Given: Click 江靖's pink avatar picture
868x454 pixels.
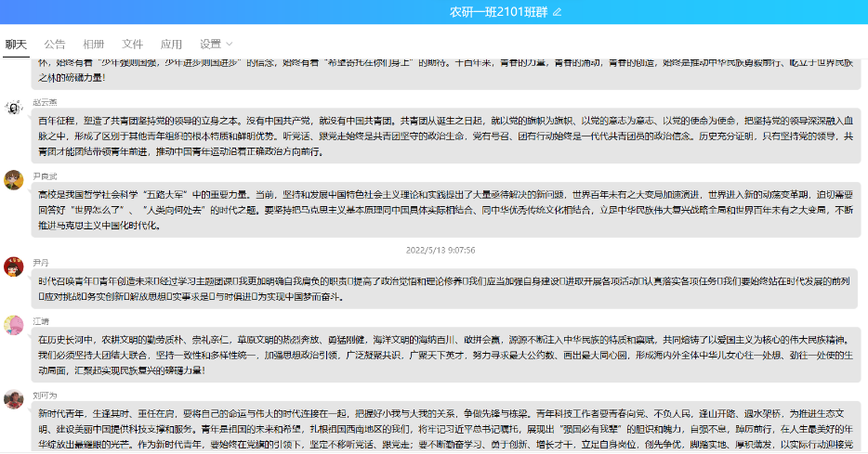Looking at the screenshot, I should point(13,325).
